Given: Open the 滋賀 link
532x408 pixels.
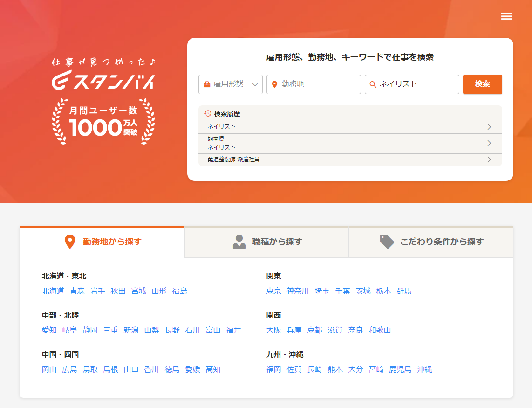Looking at the screenshot, I should click(x=335, y=330).
